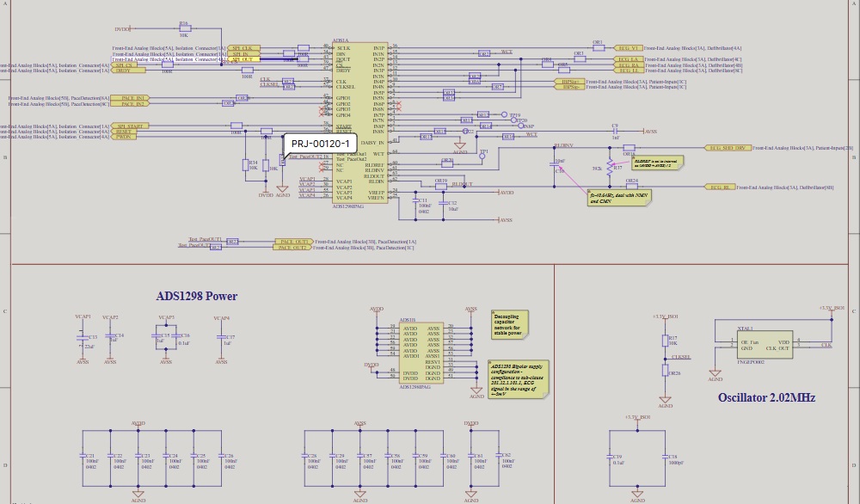Viewport: 860px width, 504px height.
Task: Select capacitor C13 under VCAP1
Action: [x=83, y=340]
